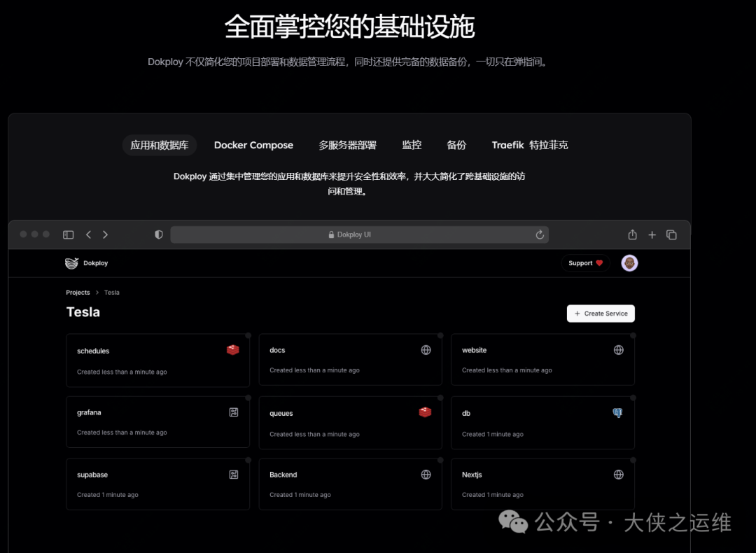Click the globe icon on Backend card

pos(426,475)
